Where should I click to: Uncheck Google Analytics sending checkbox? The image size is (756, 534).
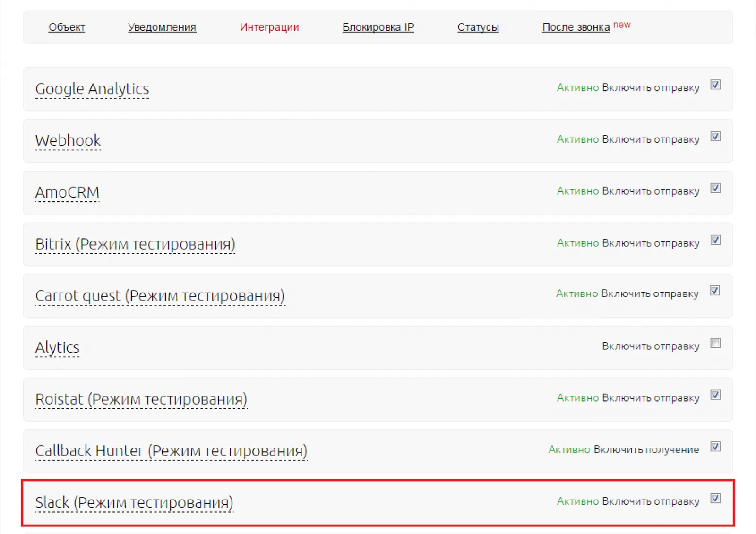pyautogui.click(x=715, y=85)
